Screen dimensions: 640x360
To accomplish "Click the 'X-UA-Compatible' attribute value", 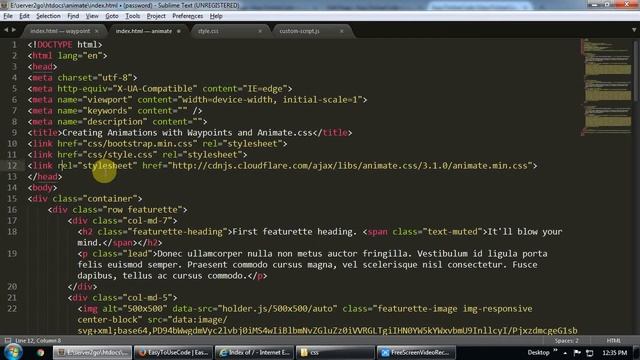I will click(155, 89).
